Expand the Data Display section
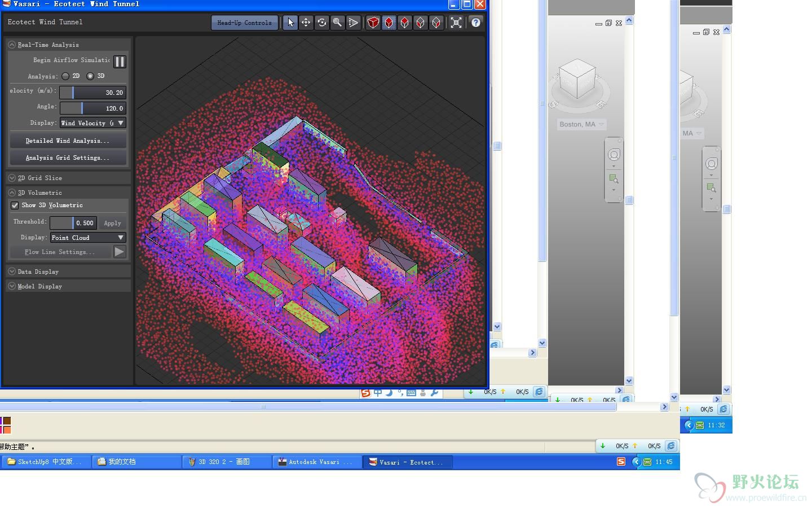The width and height of the screenshot is (812, 508). (x=12, y=271)
